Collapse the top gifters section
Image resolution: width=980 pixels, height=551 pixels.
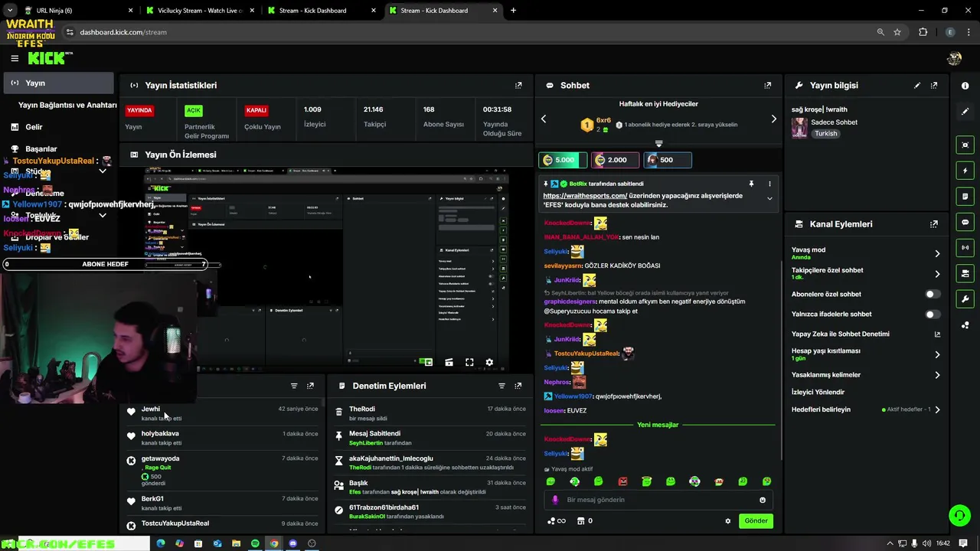[x=658, y=144]
